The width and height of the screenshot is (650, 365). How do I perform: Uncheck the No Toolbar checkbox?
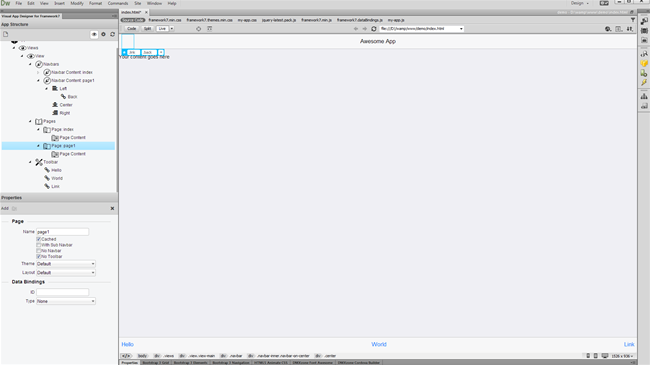(x=39, y=257)
